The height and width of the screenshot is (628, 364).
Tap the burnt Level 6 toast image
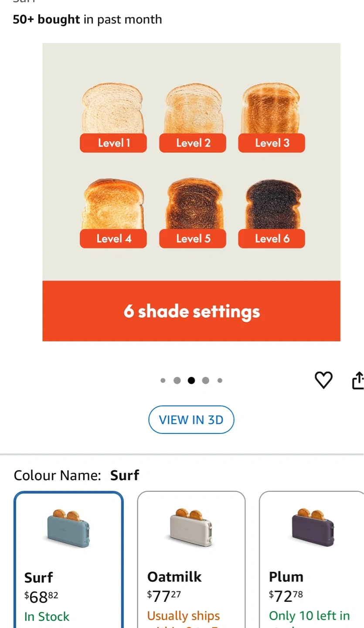click(x=272, y=204)
